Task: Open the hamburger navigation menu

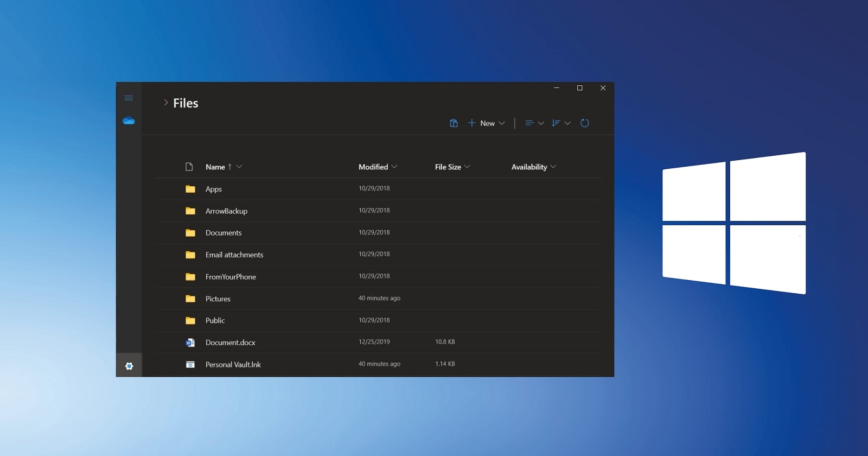Action: (129, 98)
